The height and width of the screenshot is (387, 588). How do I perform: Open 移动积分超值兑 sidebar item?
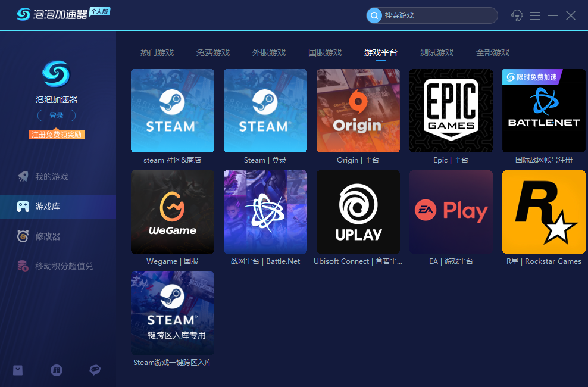coord(58,266)
